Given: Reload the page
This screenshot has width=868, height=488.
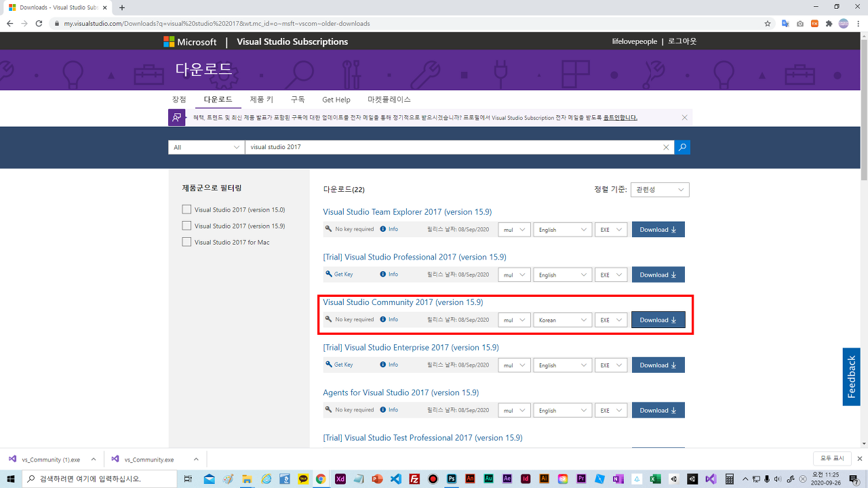Looking at the screenshot, I should pos(39,23).
